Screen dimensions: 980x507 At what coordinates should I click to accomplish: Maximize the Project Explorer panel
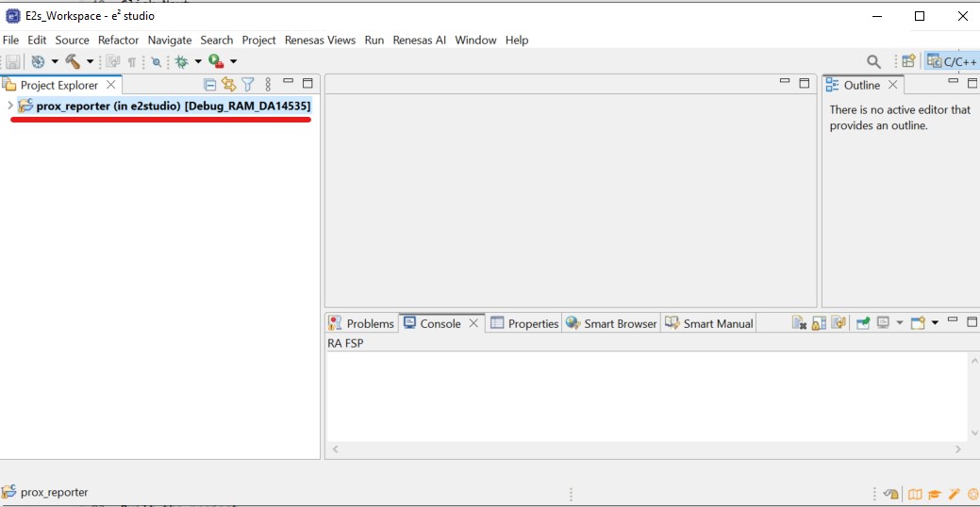click(x=307, y=83)
